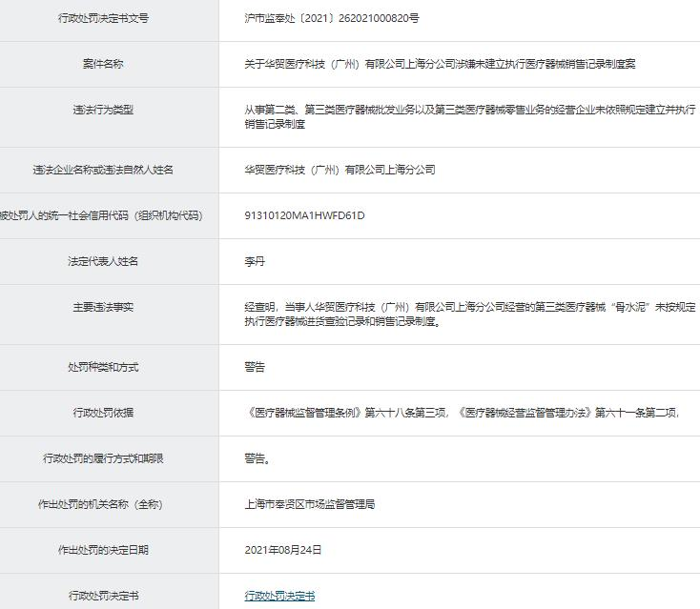Viewport: 700px width, 609px height.
Task: Select the decision date 2021年08月24日
Action: click(283, 550)
